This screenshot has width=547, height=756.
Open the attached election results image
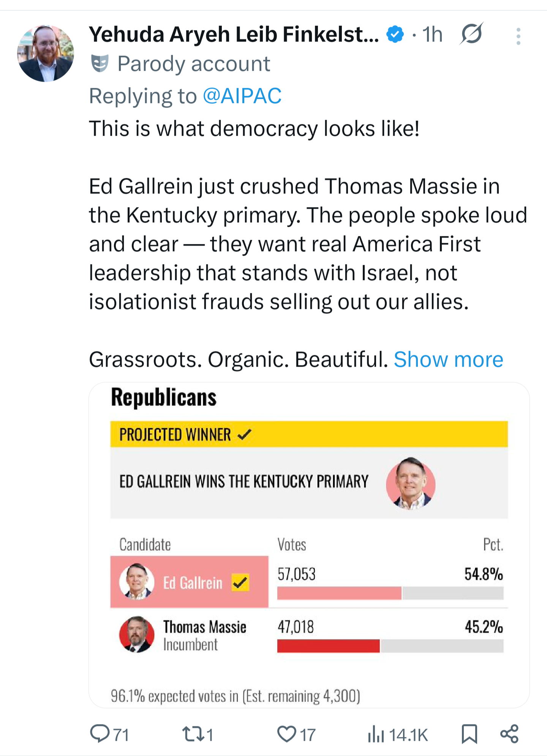(x=309, y=545)
